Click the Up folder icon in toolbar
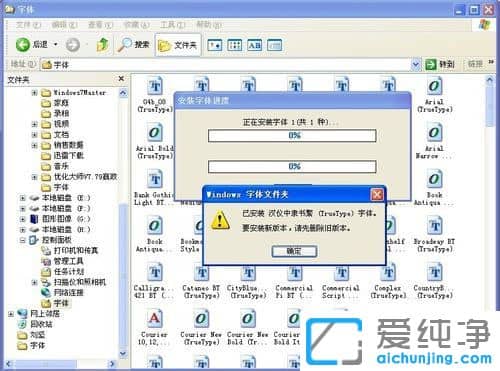This screenshot has height=371, width=500. click(x=103, y=44)
